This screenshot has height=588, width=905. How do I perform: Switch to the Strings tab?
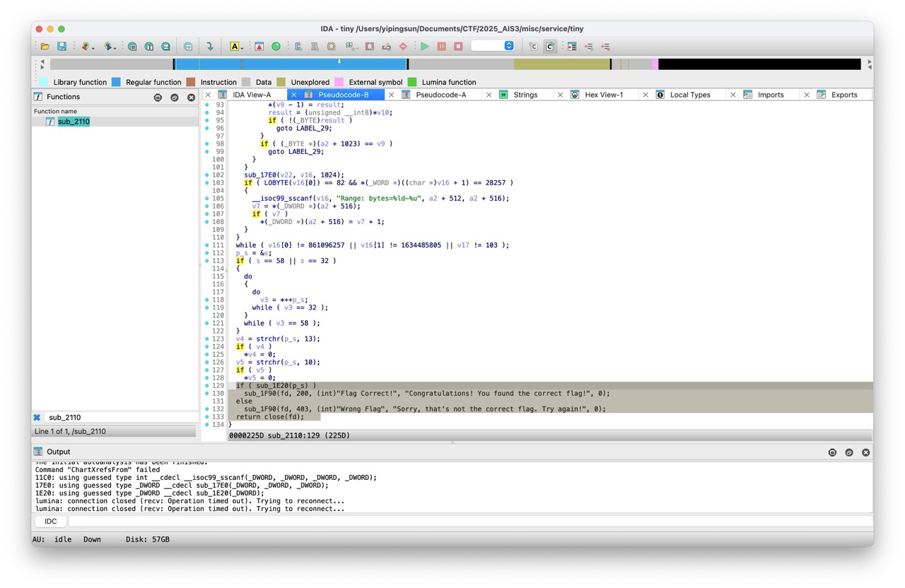(525, 95)
